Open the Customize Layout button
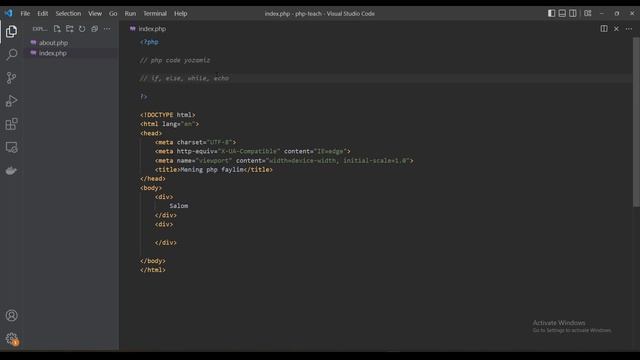The image size is (640, 360). point(588,13)
